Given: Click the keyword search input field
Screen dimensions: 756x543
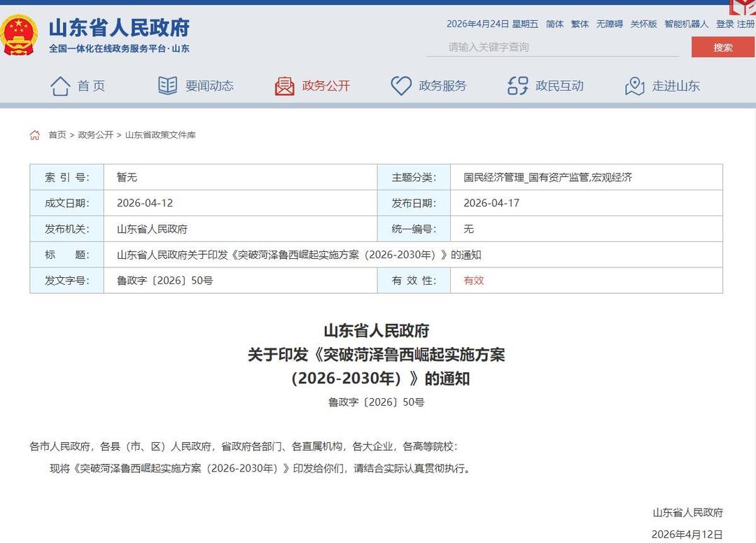Looking at the screenshot, I should pyautogui.click(x=553, y=47).
